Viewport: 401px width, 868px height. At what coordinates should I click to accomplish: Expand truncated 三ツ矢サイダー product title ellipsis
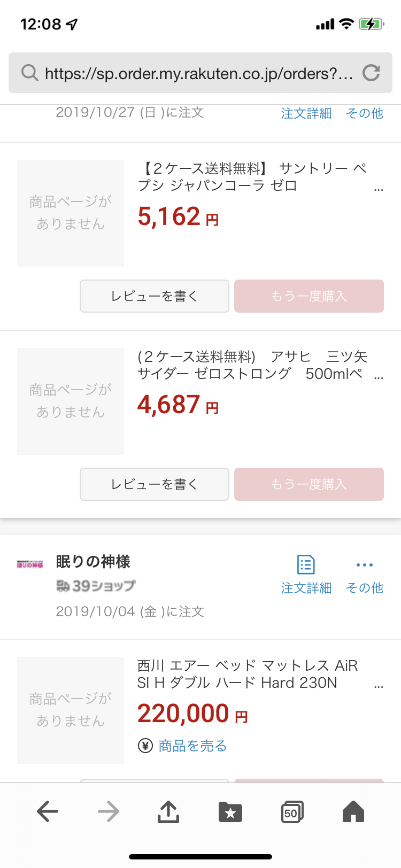pyautogui.click(x=379, y=376)
